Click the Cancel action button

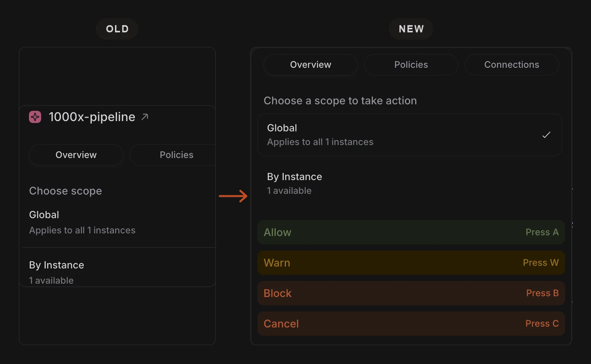point(411,324)
